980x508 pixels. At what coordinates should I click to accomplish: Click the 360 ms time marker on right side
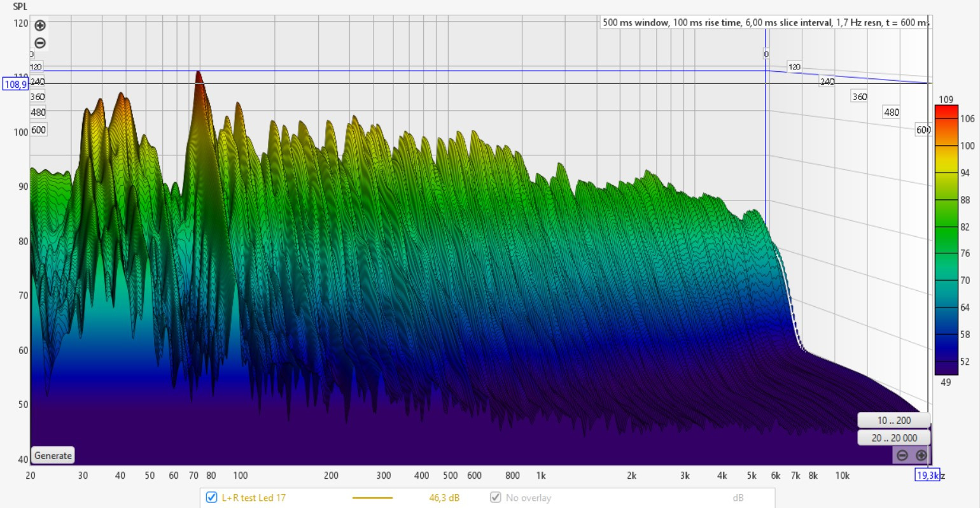[x=859, y=97]
